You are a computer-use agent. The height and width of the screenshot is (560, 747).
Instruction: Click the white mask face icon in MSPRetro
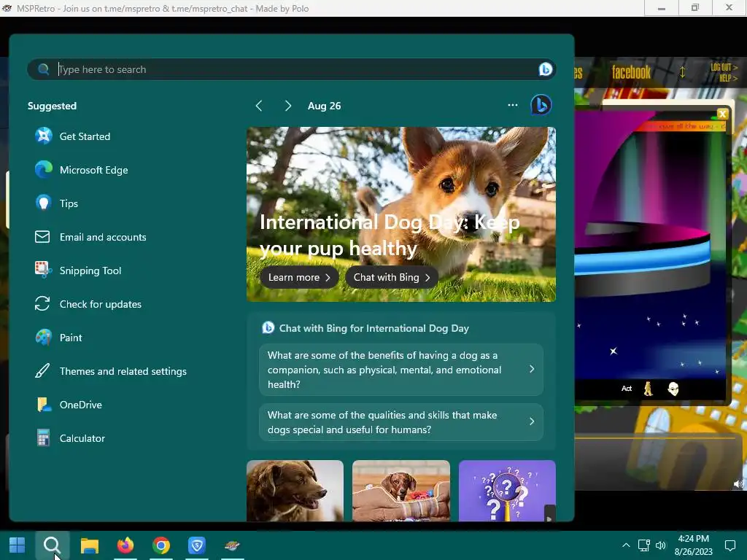pyautogui.click(x=673, y=389)
